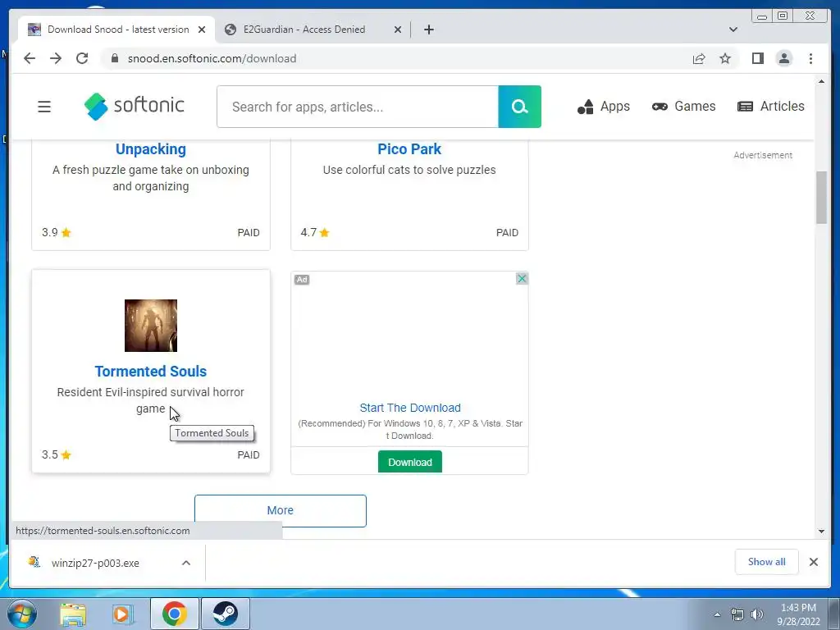Click the padlock site info icon
This screenshot has width=840, height=630.
click(x=115, y=58)
